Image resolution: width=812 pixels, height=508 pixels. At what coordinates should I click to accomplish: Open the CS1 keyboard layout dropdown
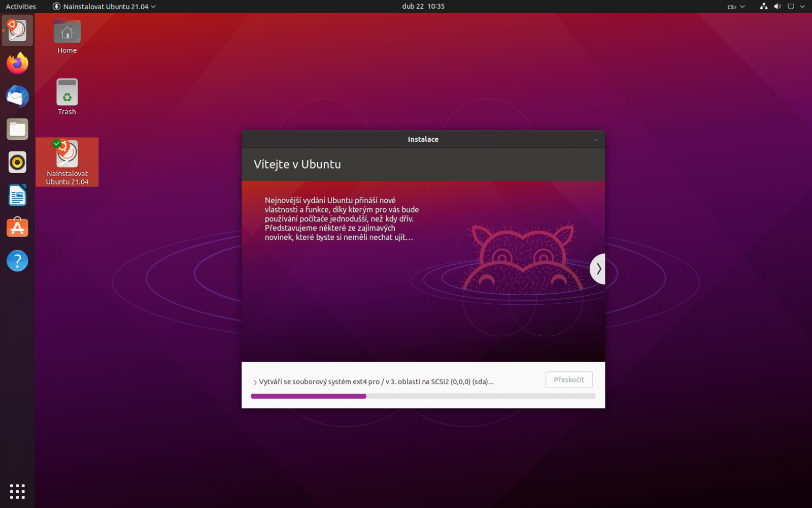[735, 7]
